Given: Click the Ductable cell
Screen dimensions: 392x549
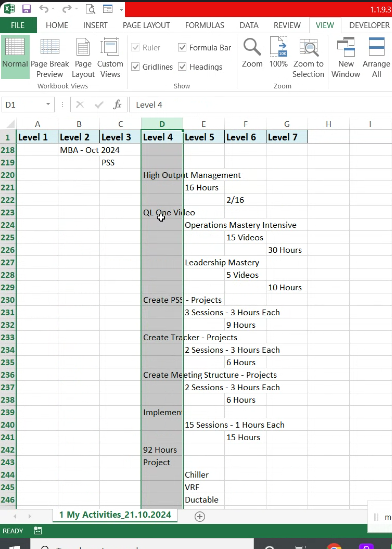Looking at the screenshot, I should (x=203, y=500).
